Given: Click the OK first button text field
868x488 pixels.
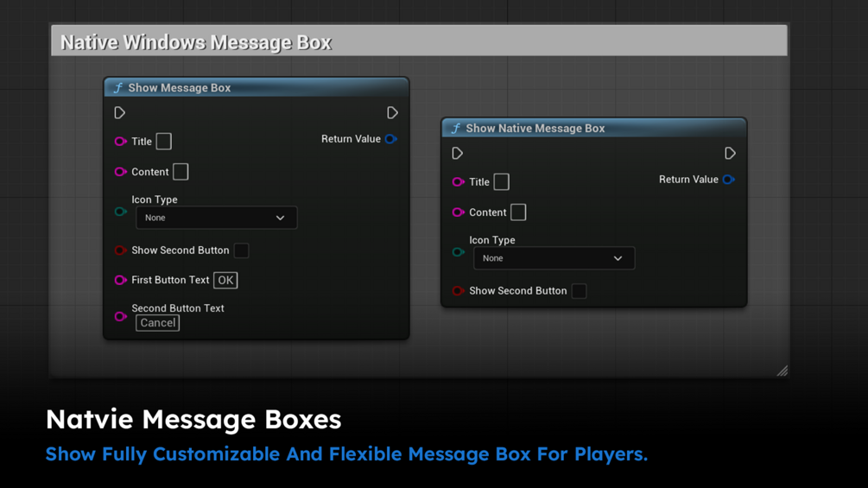Looking at the screenshot, I should (225, 281).
